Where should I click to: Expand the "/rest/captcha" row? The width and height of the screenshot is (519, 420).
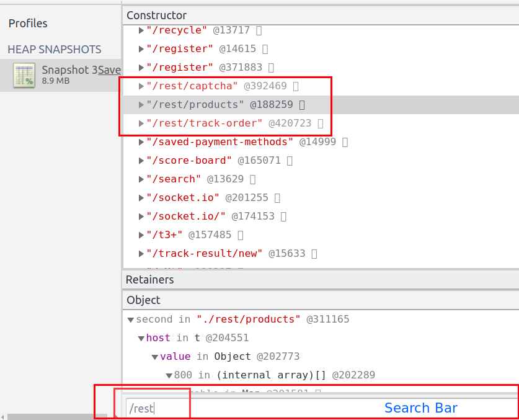tap(141, 86)
